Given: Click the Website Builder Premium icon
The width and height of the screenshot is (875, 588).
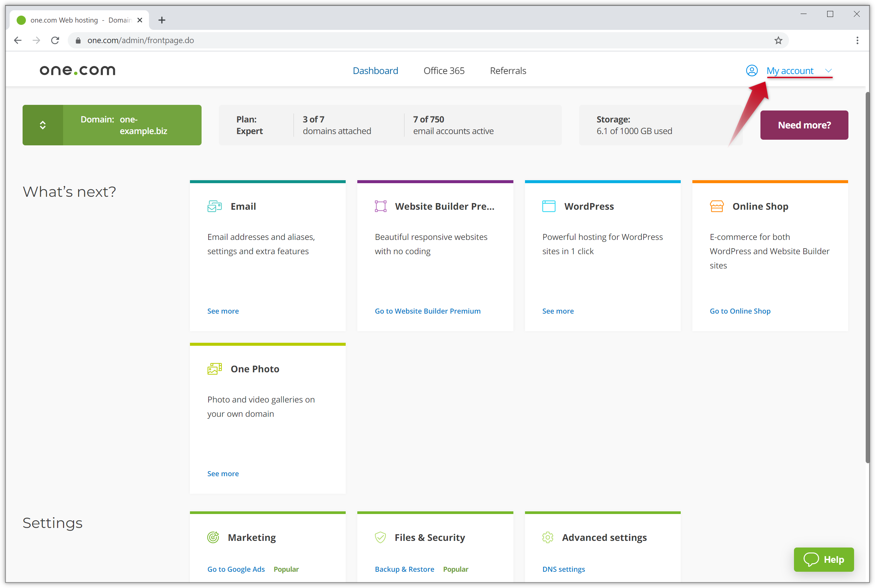Looking at the screenshot, I should click(381, 206).
